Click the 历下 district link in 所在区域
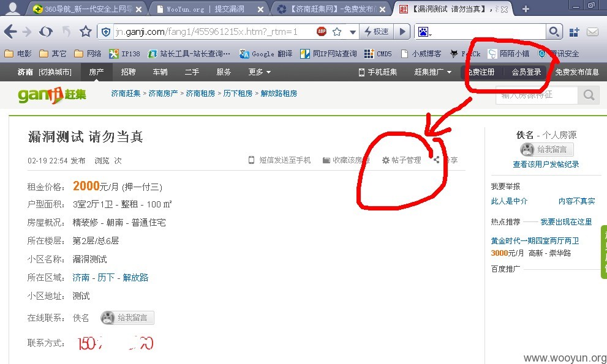 [106, 277]
